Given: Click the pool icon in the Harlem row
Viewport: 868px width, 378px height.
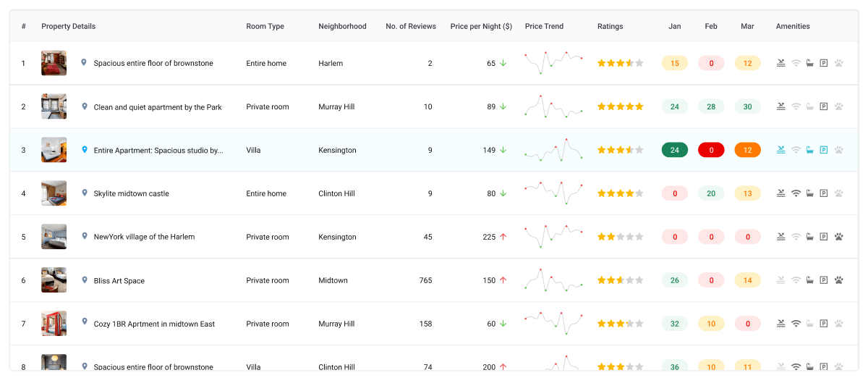Looking at the screenshot, I should tap(781, 63).
